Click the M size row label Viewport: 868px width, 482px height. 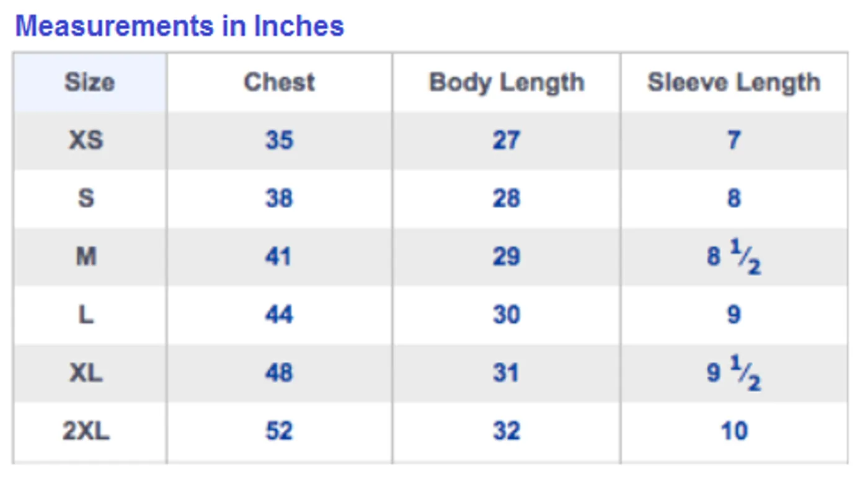86,256
